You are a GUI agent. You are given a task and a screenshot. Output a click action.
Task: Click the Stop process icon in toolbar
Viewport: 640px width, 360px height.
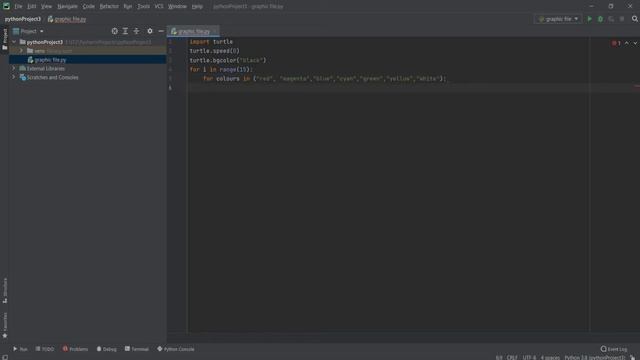point(622,19)
